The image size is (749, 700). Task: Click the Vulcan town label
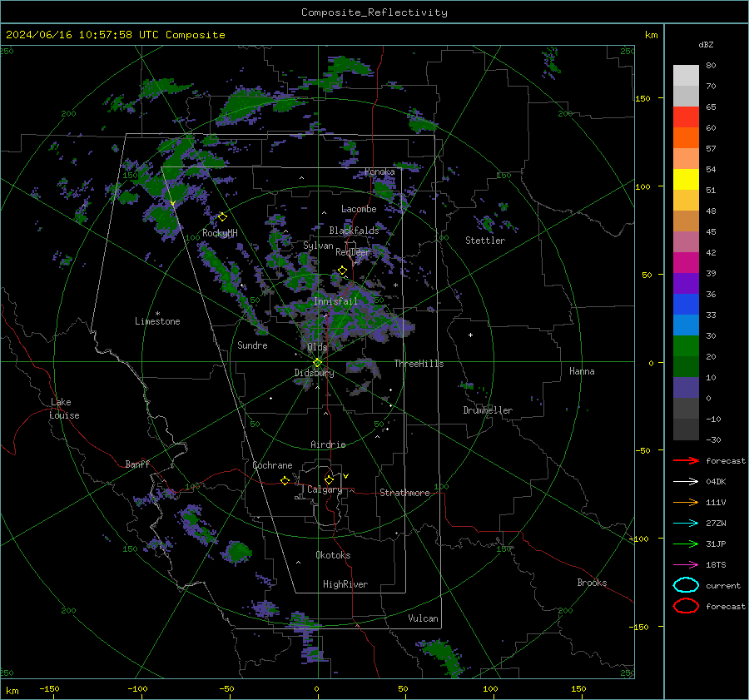click(423, 618)
